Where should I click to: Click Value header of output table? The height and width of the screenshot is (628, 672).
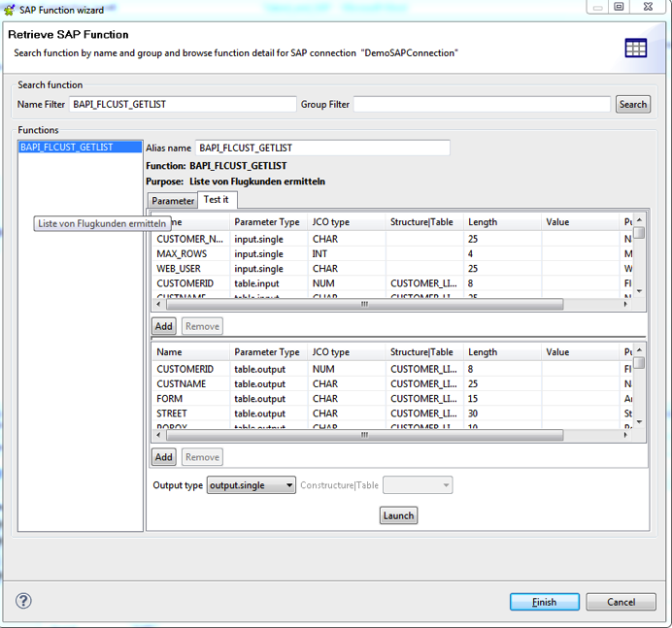581,352
